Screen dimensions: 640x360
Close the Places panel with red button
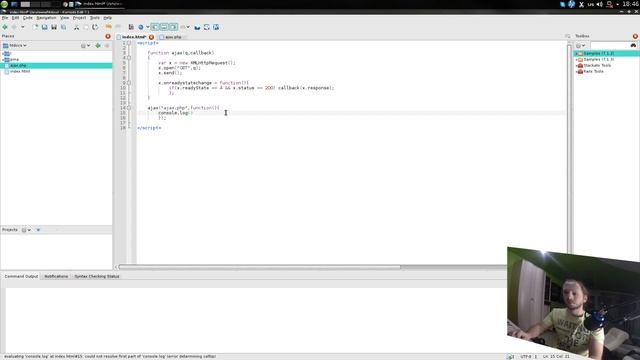coord(108,36)
